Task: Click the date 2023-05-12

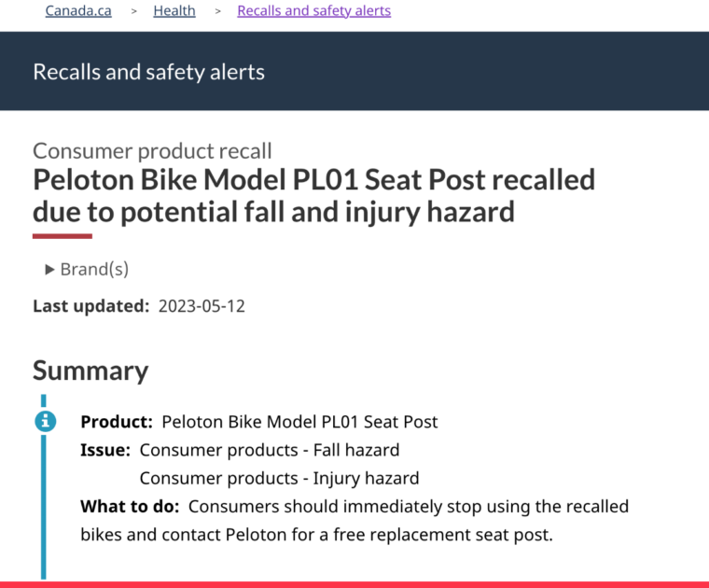Action: [x=202, y=306]
